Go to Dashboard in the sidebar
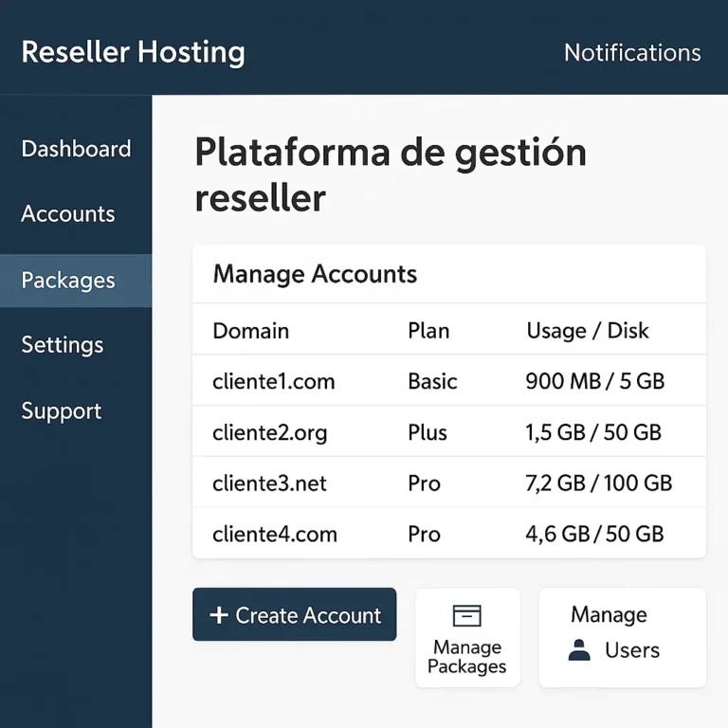Image resolution: width=728 pixels, height=728 pixels. point(76,149)
